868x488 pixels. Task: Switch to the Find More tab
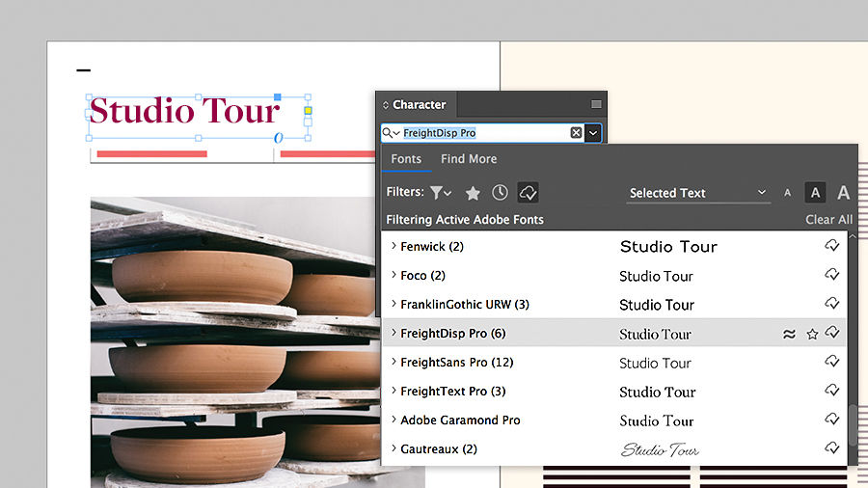coord(469,159)
